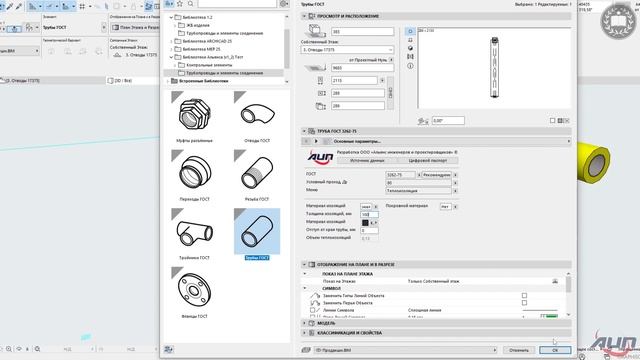Click the library manager icon at bottom left

pos(169,349)
